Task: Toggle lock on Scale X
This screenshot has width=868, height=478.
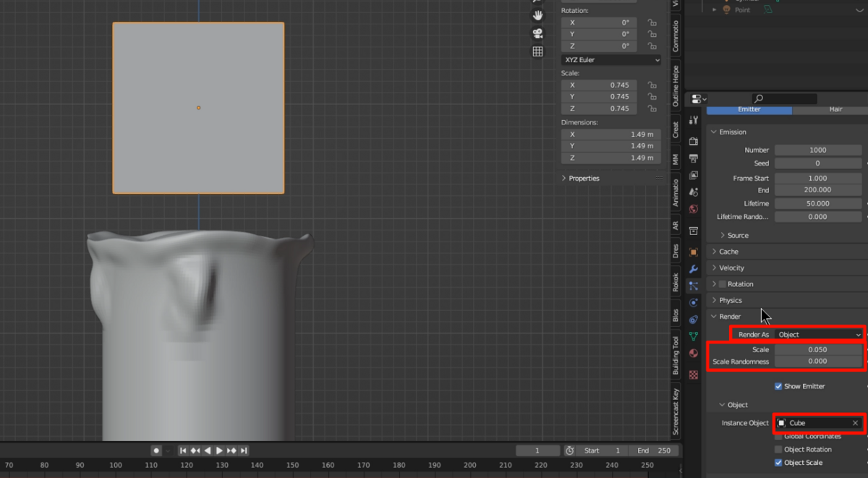Action: [x=652, y=85]
